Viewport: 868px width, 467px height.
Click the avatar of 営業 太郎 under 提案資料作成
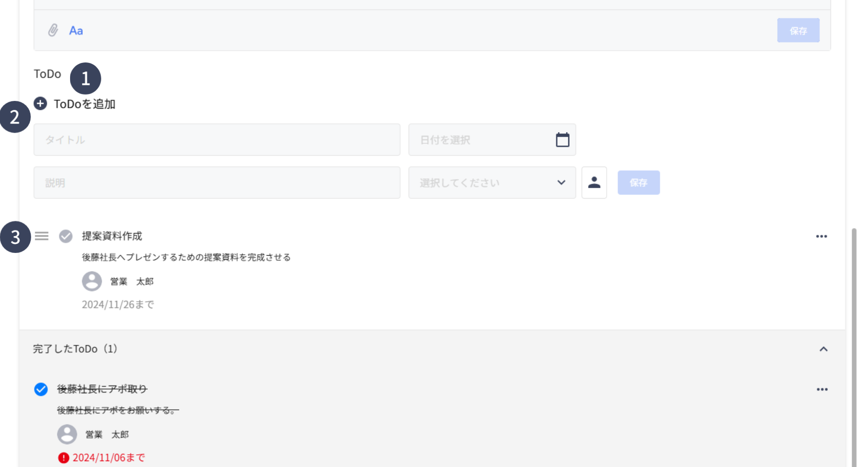pos(92,281)
